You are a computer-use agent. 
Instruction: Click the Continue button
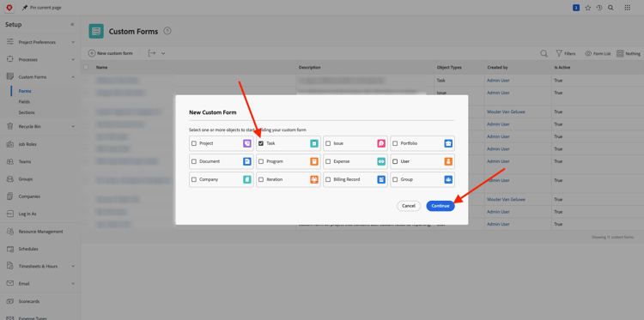click(440, 206)
